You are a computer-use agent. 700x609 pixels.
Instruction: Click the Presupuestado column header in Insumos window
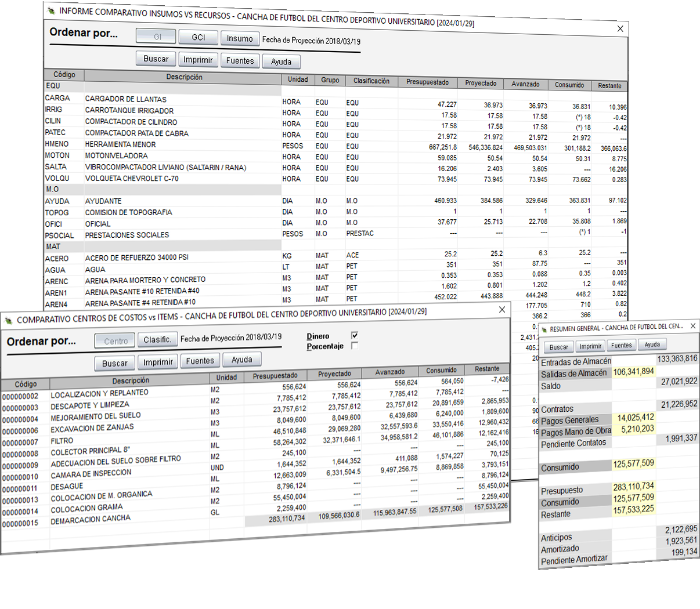[x=428, y=82]
